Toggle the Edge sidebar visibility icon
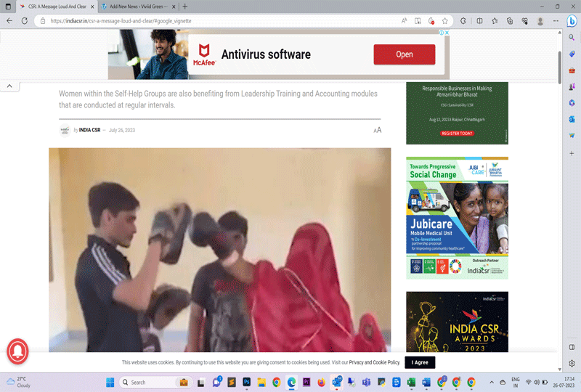This screenshot has height=392, width=581. [x=572, y=347]
